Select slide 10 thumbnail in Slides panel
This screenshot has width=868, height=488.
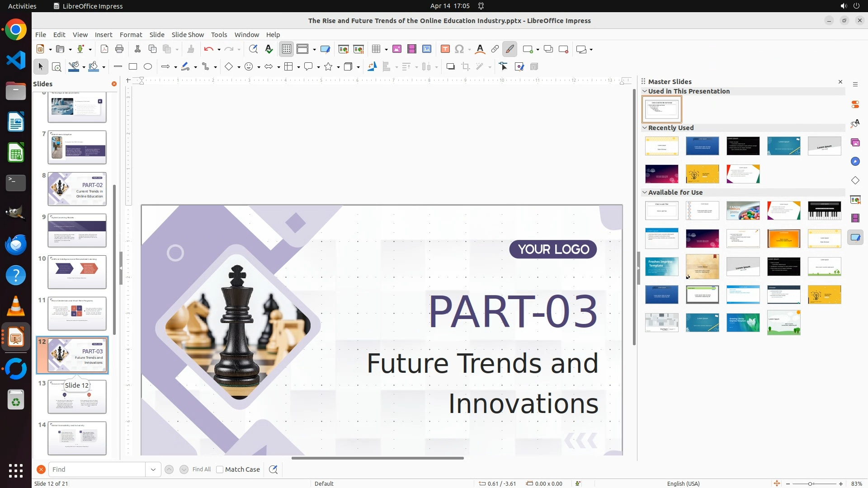[x=77, y=272]
